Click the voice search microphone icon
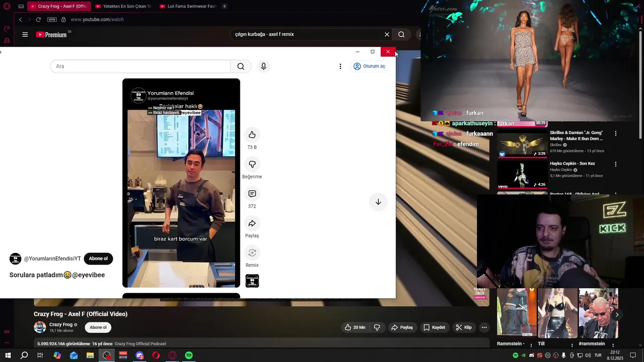 coord(263,66)
